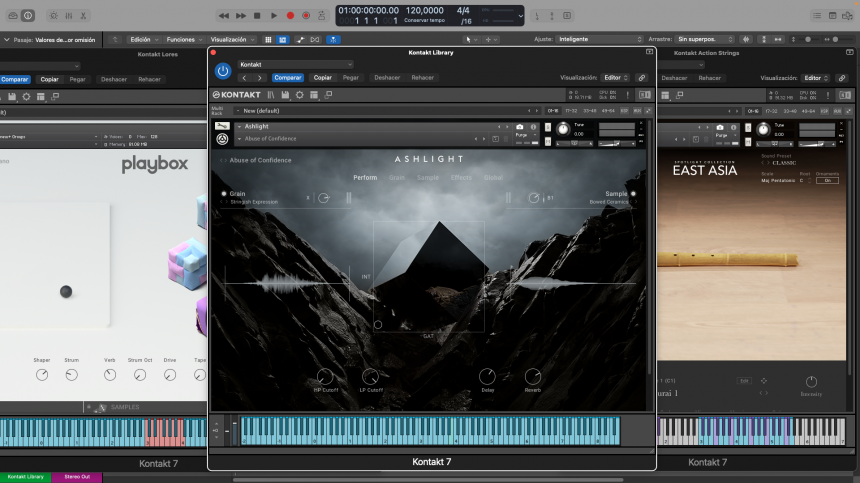
Task: Open Edición menu in tracks area
Action: point(144,39)
